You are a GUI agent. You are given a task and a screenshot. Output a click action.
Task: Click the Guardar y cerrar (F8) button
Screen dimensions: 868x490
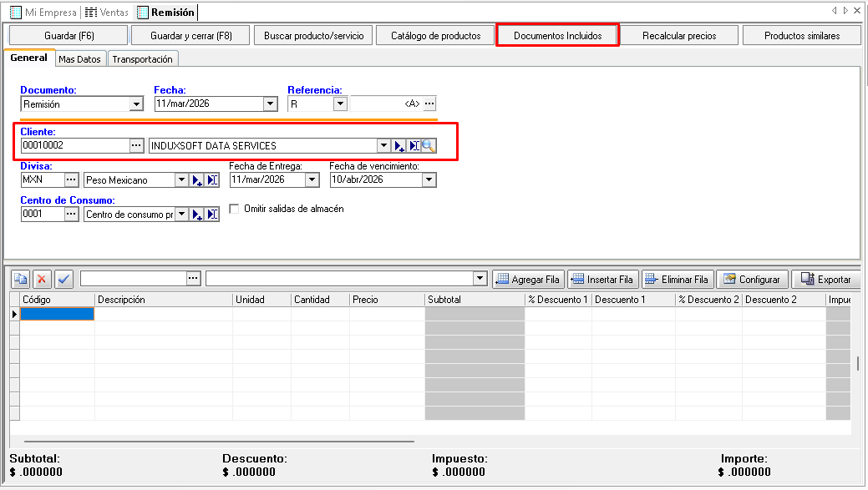pyautogui.click(x=191, y=36)
